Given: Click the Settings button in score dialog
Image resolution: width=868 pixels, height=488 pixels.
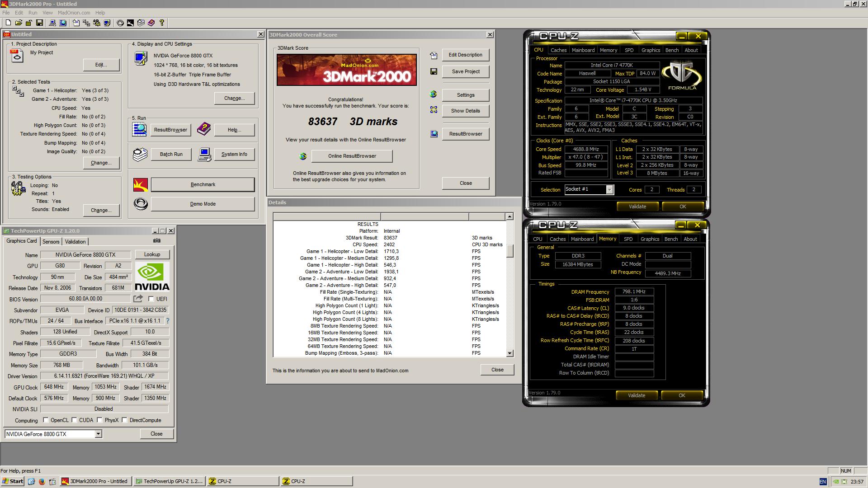Looking at the screenshot, I should coord(465,95).
